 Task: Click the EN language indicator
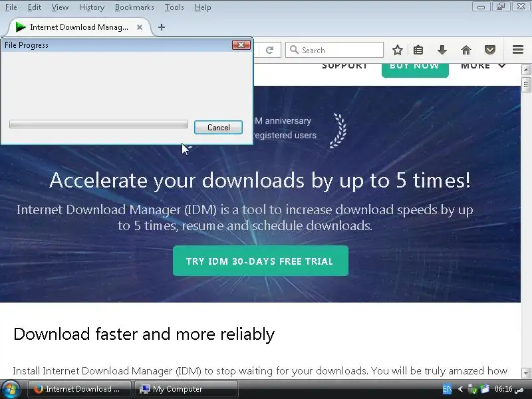pyautogui.click(x=447, y=389)
